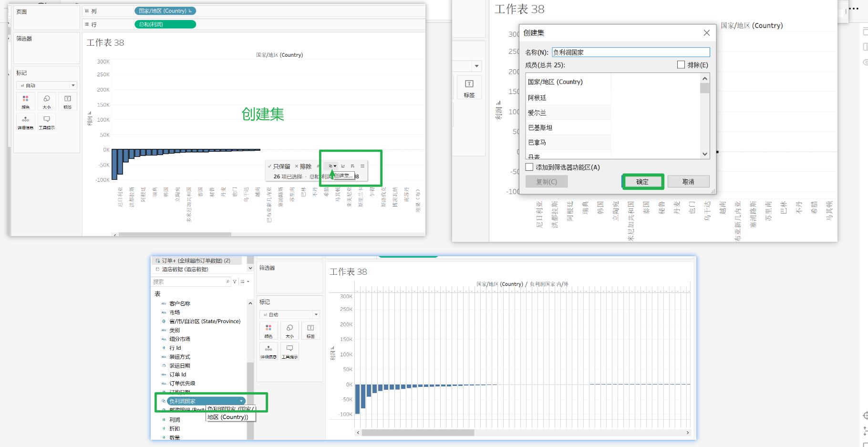Click 取消 button in 创建集 dialog
Image resolution: width=868 pixels, height=447 pixels.
click(x=688, y=182)
